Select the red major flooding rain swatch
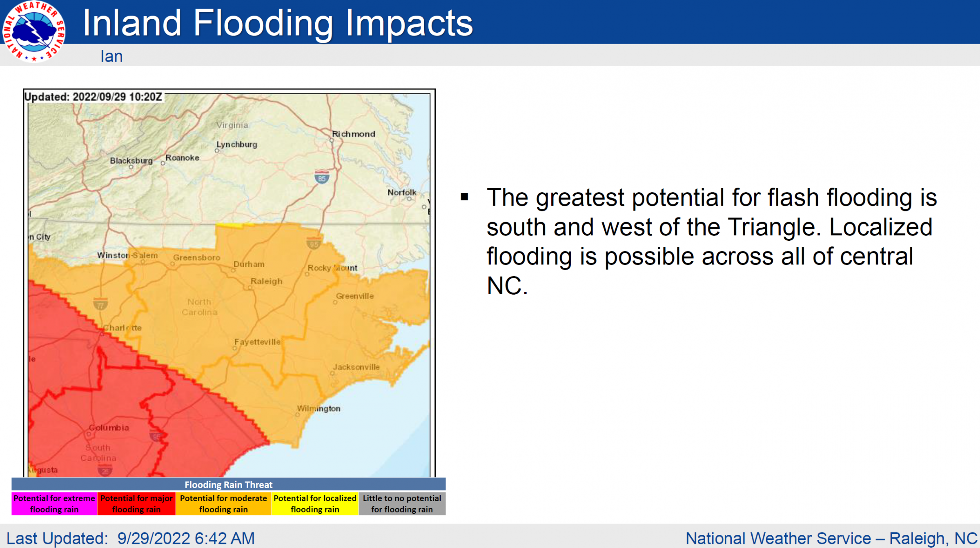 (x=136, y=504)
